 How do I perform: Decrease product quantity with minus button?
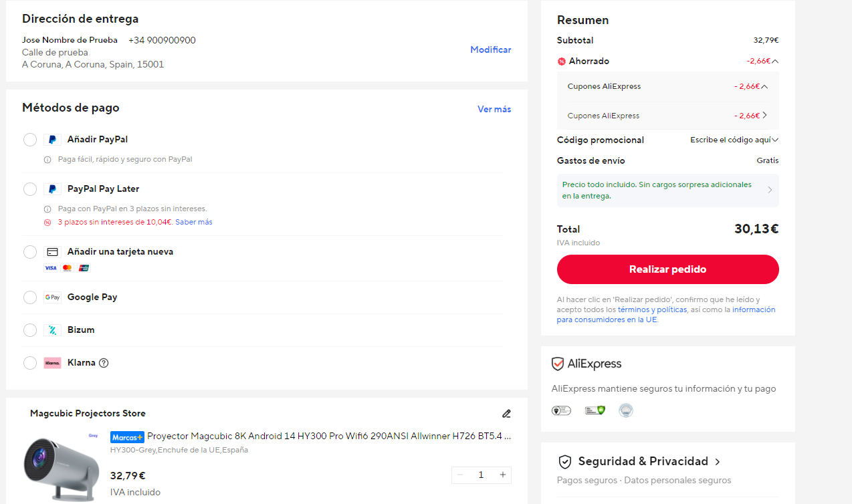coord(460,475)
